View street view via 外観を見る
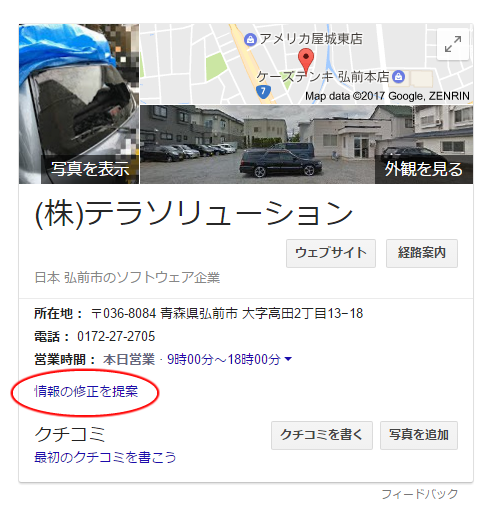The width and height of the screenshot is (494, 518). click(424, 169)
